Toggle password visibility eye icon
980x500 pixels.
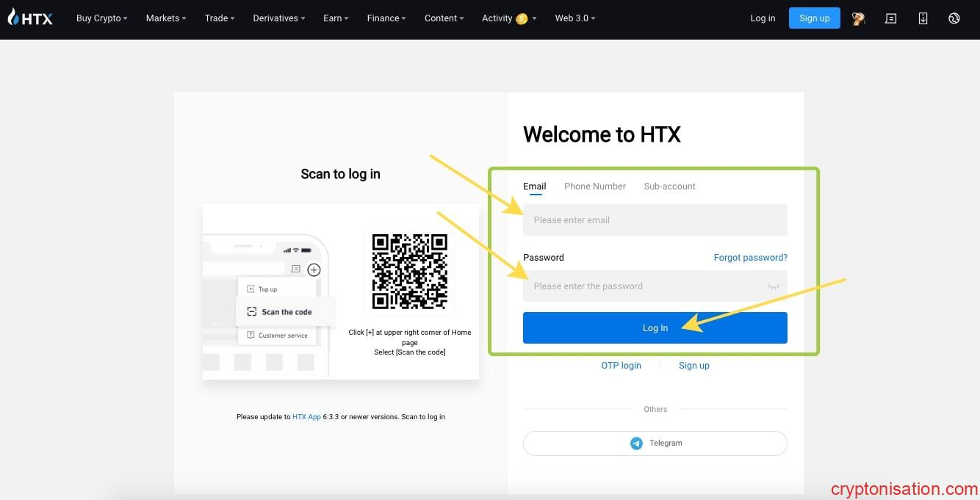click(773, 286)
